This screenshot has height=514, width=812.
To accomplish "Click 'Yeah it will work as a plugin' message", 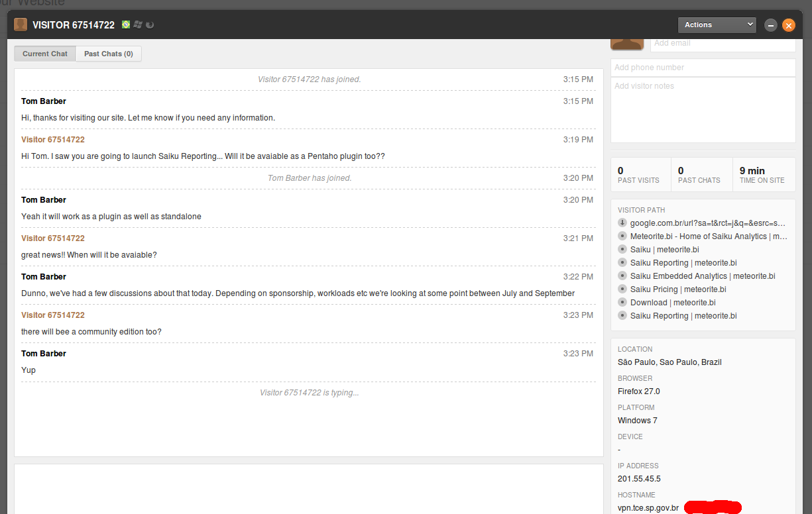I will tap(111, 217).
